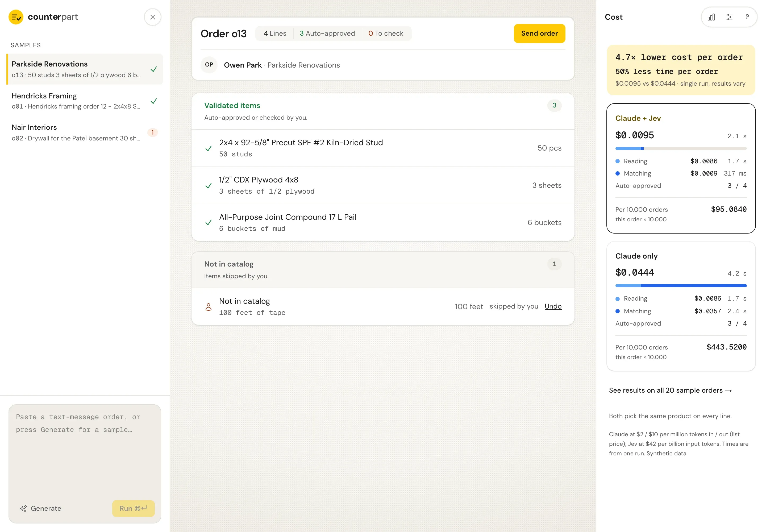Click the orange 1 badge on Nair Interiors
The width and height of the screenshot is (766, 532).
153,133
